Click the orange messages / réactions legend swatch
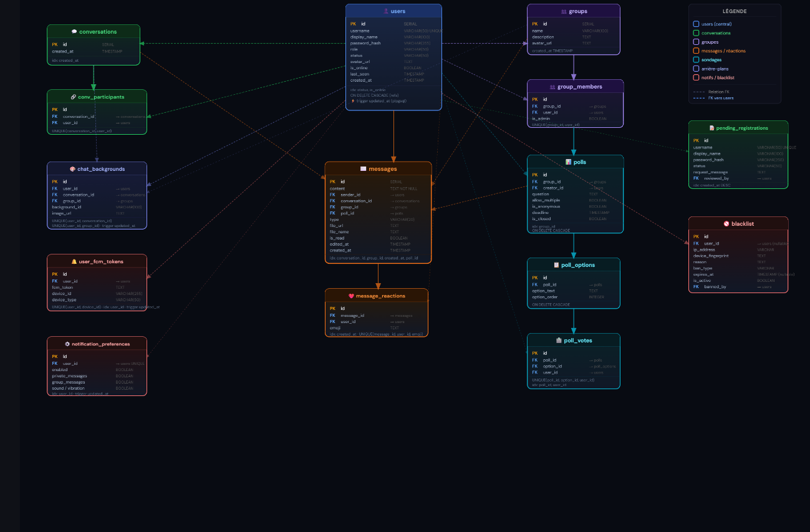Viewport: 810px width, 532px height. point(696,51)
